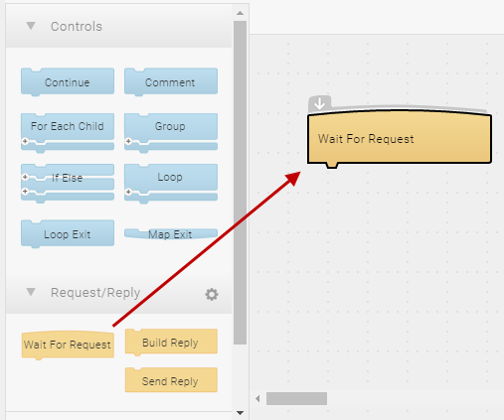Click the down-arrow tab above canvas block

click(x=319, y=103)
